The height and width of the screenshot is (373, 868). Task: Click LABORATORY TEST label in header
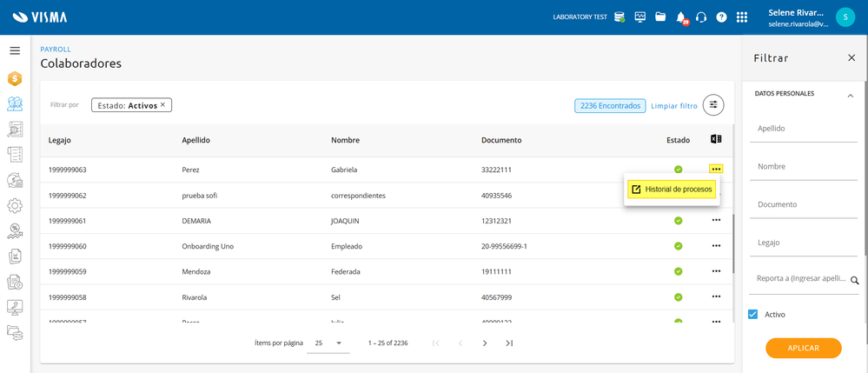click(x=580, y=17)
